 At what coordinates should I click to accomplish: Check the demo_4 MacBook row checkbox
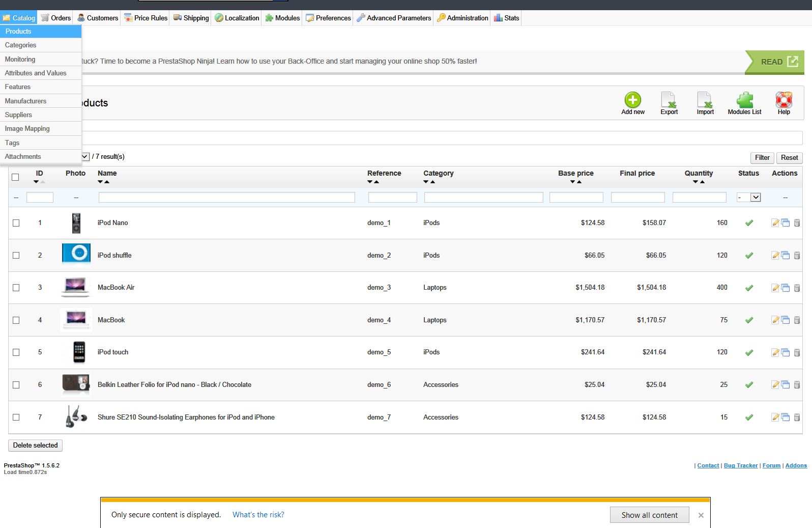tap(16, 320)
